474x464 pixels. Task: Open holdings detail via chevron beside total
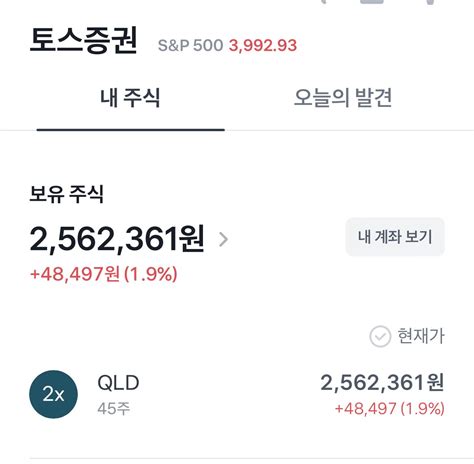pos(224,239)
